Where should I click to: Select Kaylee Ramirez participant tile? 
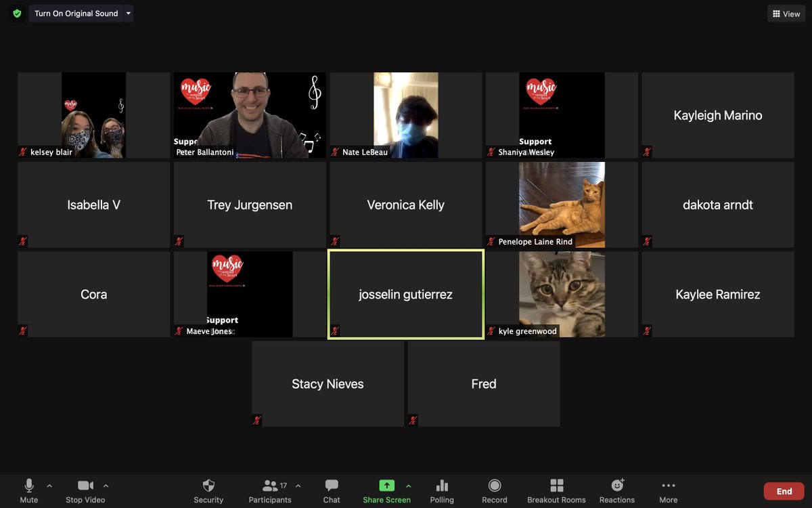pyautogui.click(x=718, y=294)
